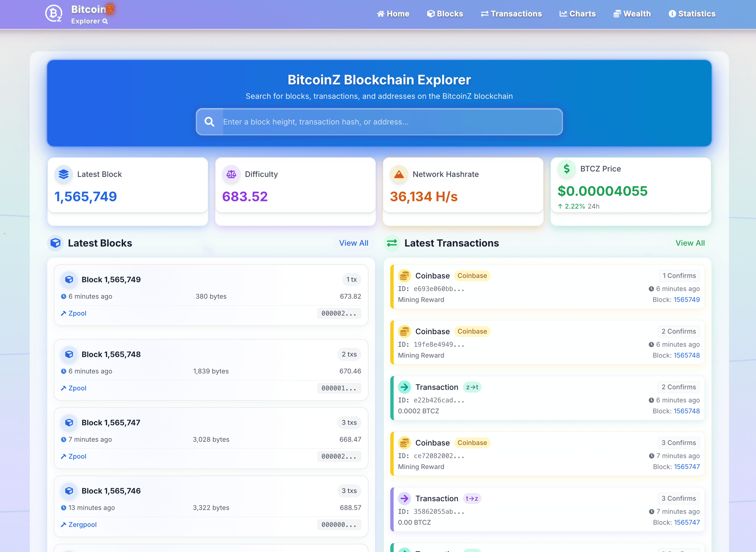
Task: Click clock icon in Block 1,565,749 row
Action: 64,296
